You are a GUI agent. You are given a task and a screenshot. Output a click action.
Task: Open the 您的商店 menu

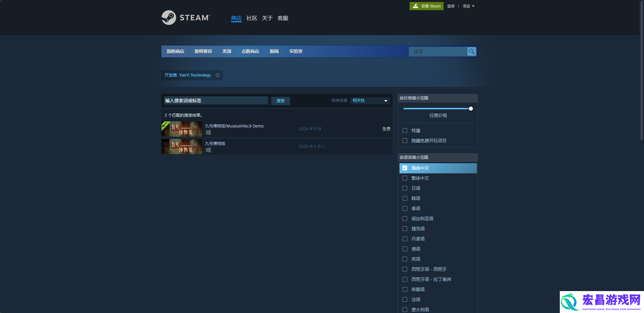point(175,51)
